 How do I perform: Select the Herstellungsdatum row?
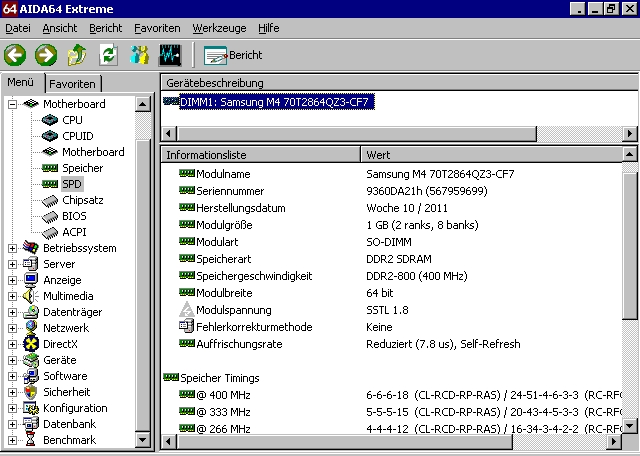pos(391,208)
